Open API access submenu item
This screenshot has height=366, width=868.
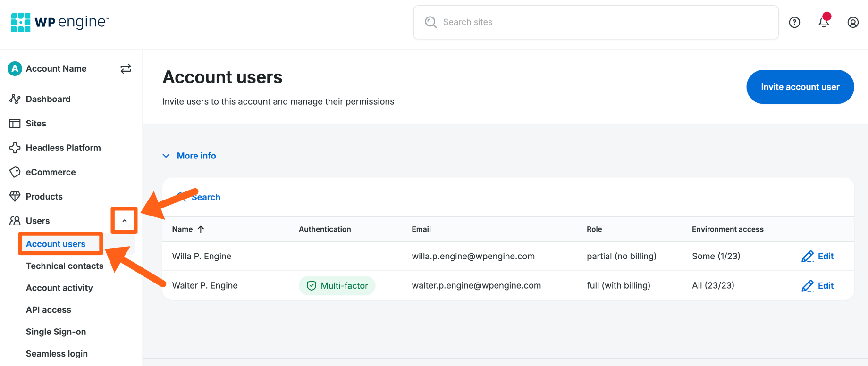[49, 310]
